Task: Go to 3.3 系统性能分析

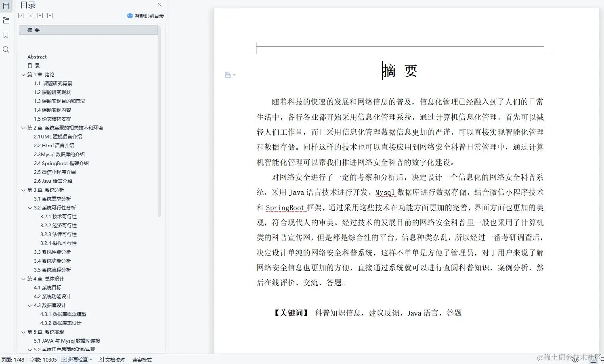Action: (52, 252)
